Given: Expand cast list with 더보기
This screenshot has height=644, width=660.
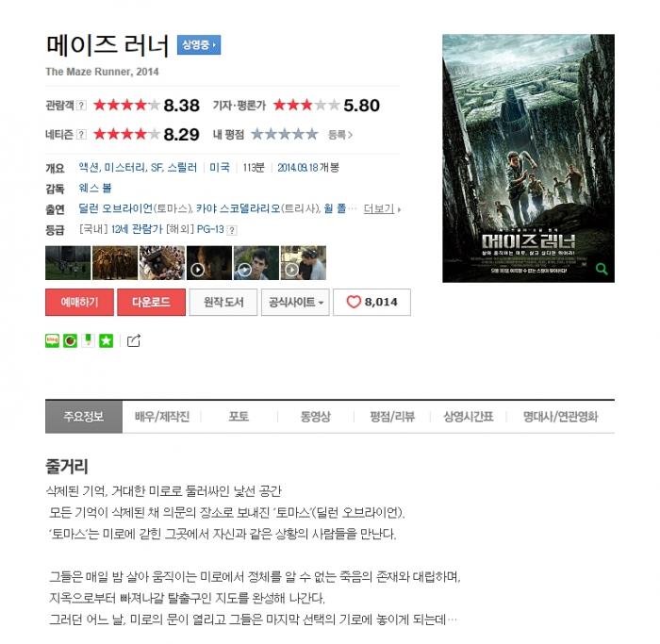Looking at the screenshot, I should pos(382,208).
